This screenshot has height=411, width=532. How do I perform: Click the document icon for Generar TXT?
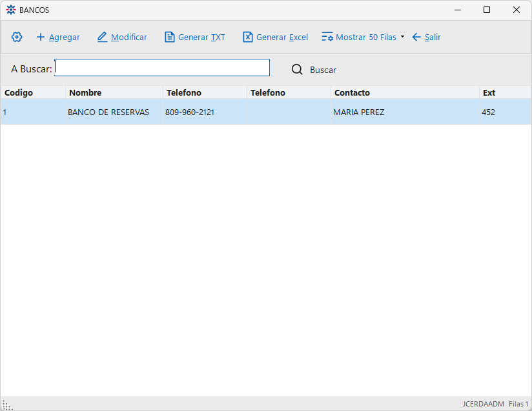[169, 37]
